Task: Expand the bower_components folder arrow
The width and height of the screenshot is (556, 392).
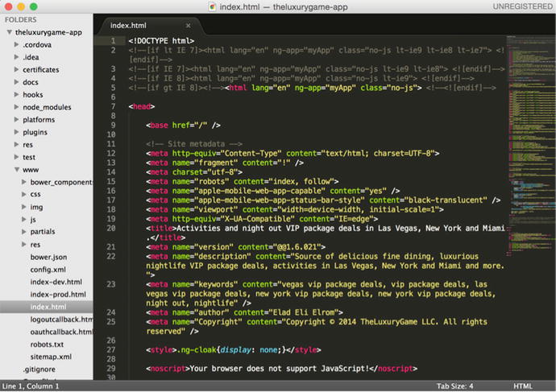Action: (23, 182)
